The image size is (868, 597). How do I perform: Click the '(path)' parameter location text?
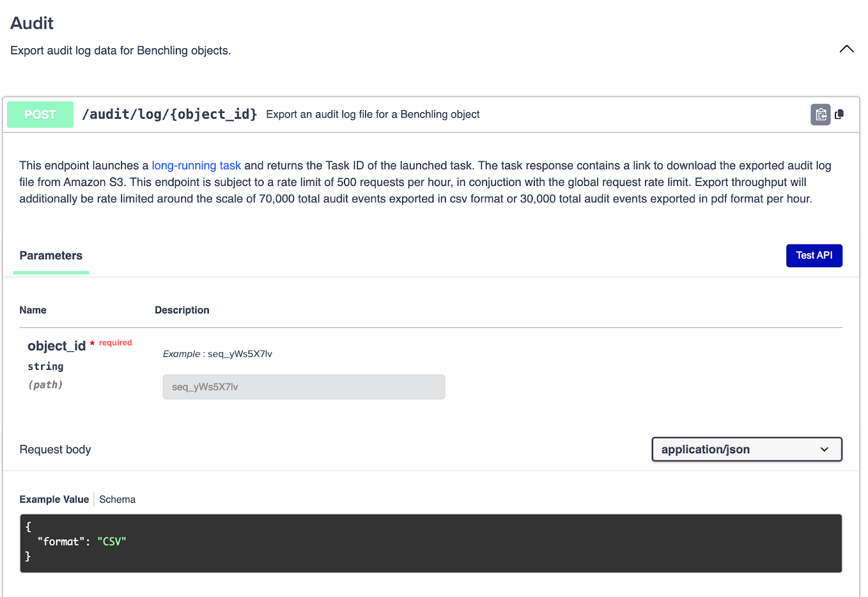pos(46,384)
